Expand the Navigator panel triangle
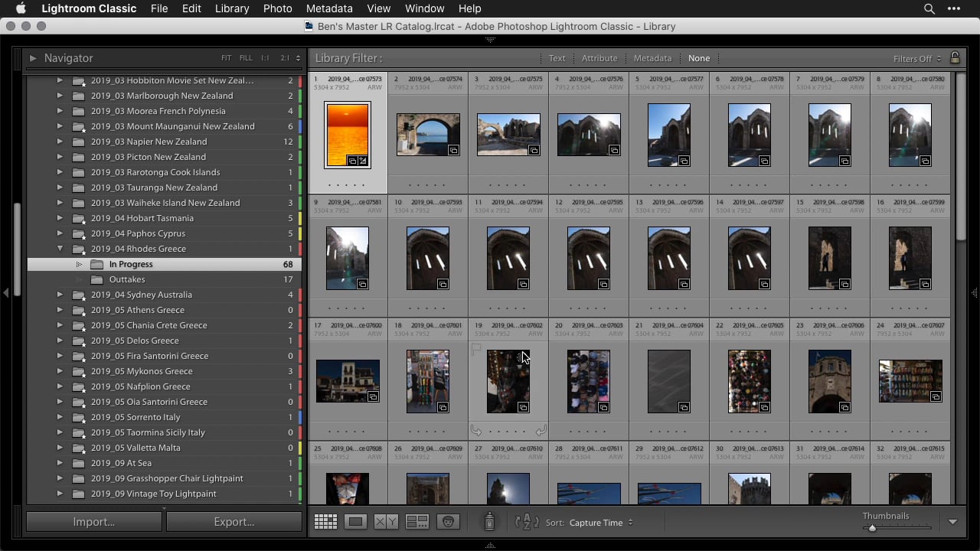 pyautogui.click(x=33, y=58)
